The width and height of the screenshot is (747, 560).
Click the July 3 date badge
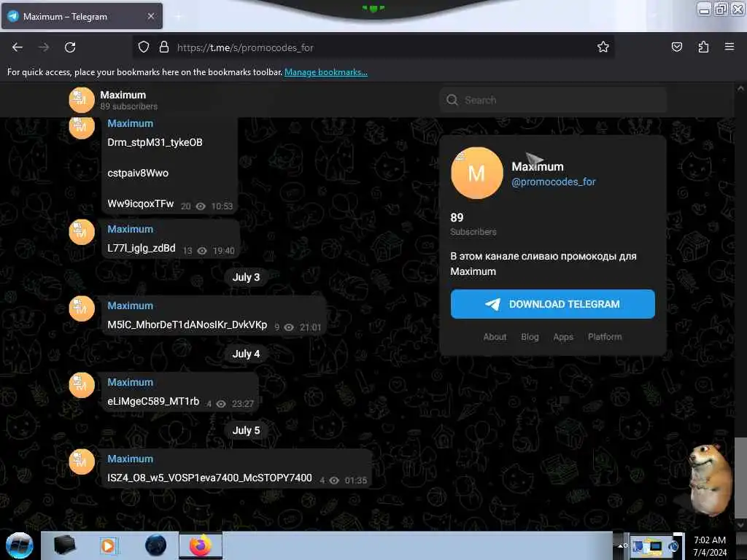[x=246, y=277]
